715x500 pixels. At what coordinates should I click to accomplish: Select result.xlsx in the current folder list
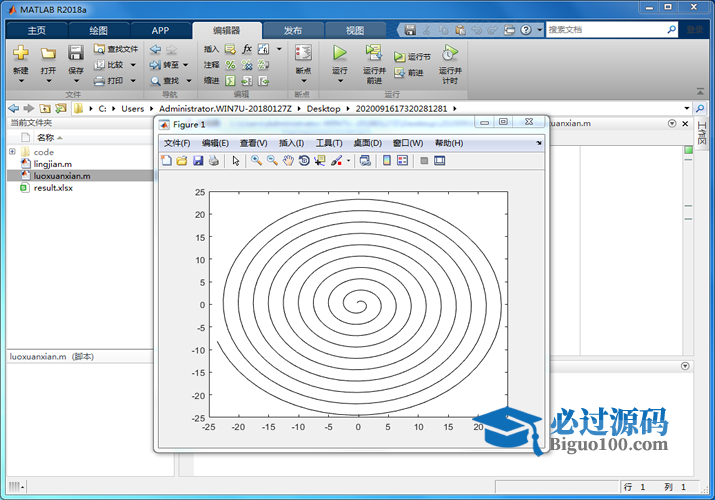[53, 187]
